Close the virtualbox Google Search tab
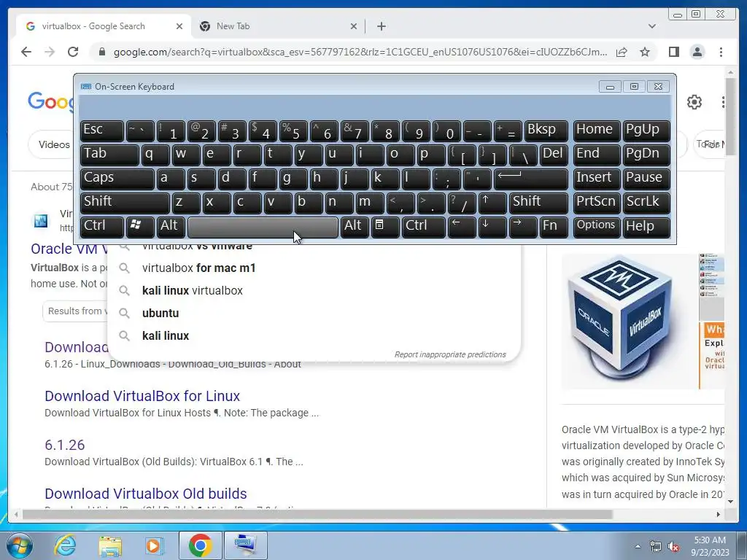The width and height of the screenshot is (747, 560). (179, 26)
